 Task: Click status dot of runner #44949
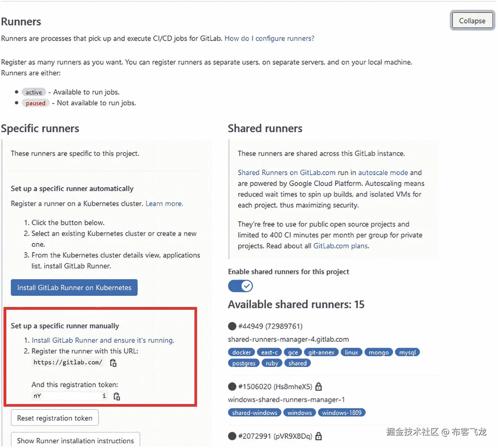[x=232, y=326]
